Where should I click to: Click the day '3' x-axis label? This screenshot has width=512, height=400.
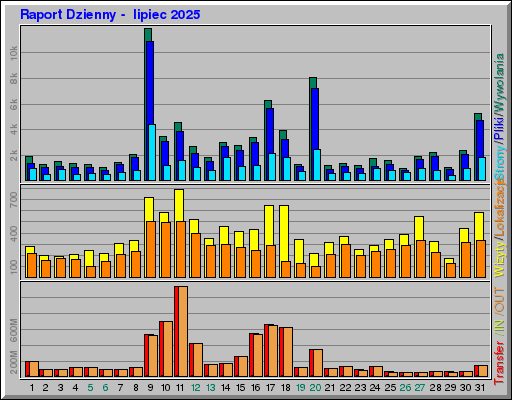pos(60,388)
